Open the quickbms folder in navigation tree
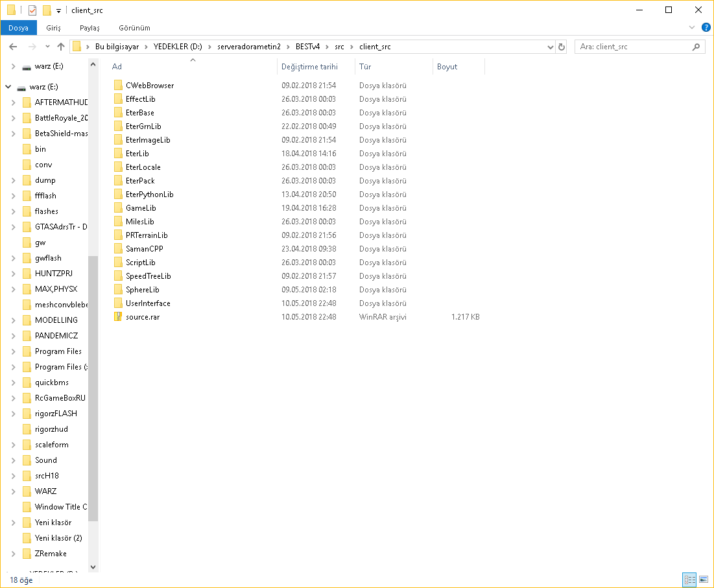 [51, 382]
